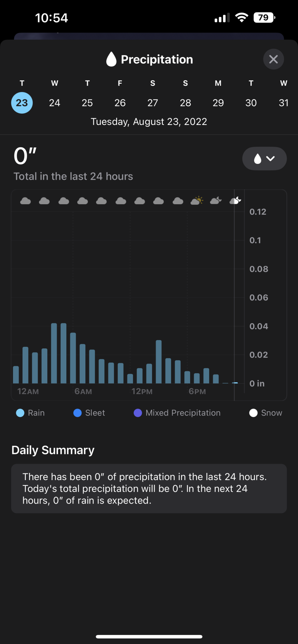Select Monday the 29th
This screenshot has width=298, height=644.
pos(218,103)
